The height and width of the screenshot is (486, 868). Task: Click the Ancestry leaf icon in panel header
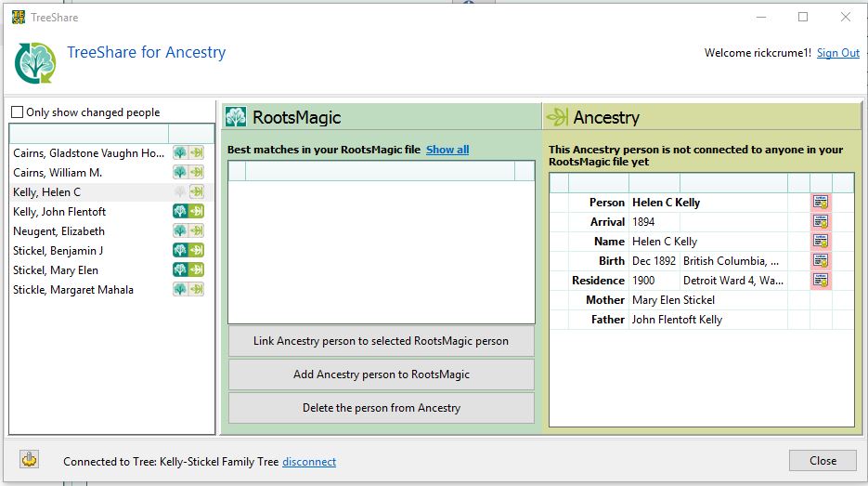point(557,117)
